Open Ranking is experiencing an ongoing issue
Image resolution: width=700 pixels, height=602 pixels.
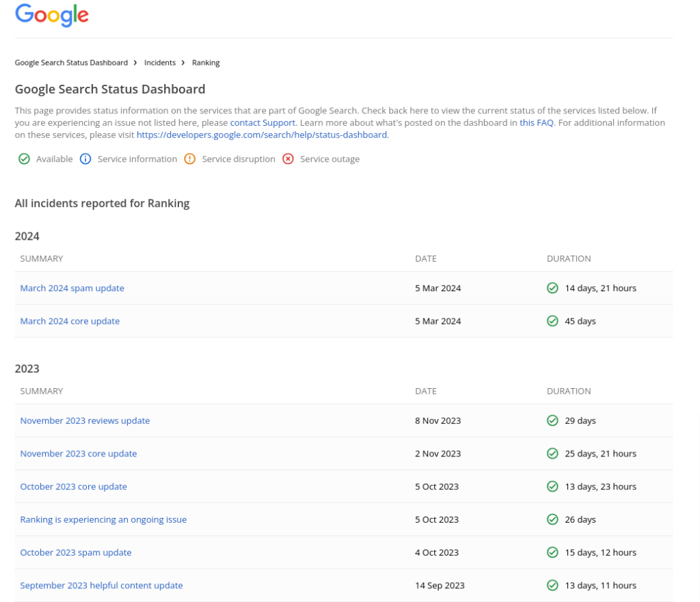[x=103, y=519]
